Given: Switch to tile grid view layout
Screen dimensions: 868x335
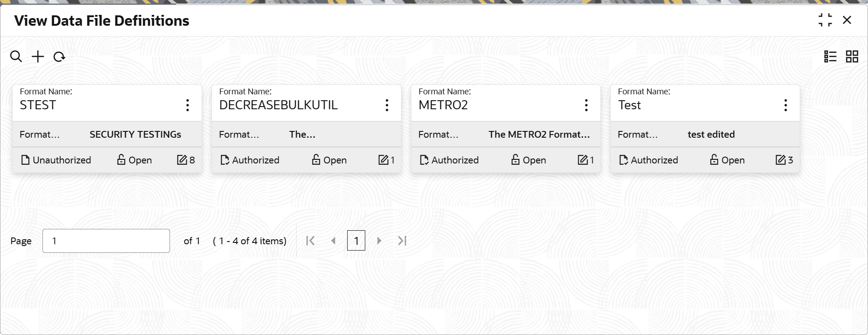Looking at the screenshot, I should pyautogui.click(x=852, y=56).
